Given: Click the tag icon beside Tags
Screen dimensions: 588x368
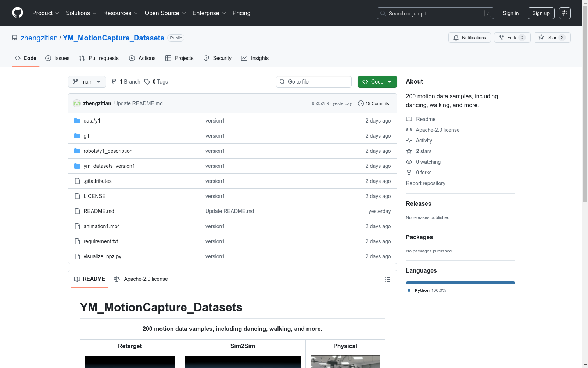Looking at the screenshot, I should (147, 82).
